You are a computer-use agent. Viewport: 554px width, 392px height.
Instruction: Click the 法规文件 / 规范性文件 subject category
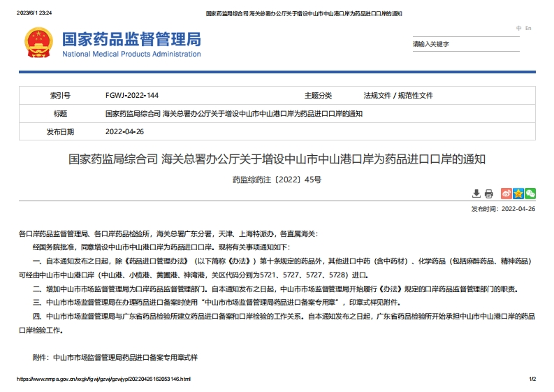pyautogui.click(x=398, y=96)
